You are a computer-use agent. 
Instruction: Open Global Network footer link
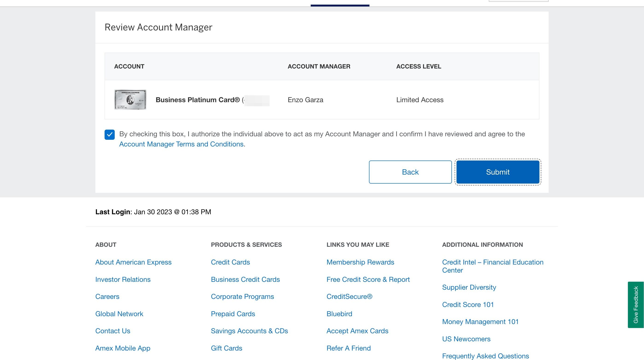(x=119, y=314)
